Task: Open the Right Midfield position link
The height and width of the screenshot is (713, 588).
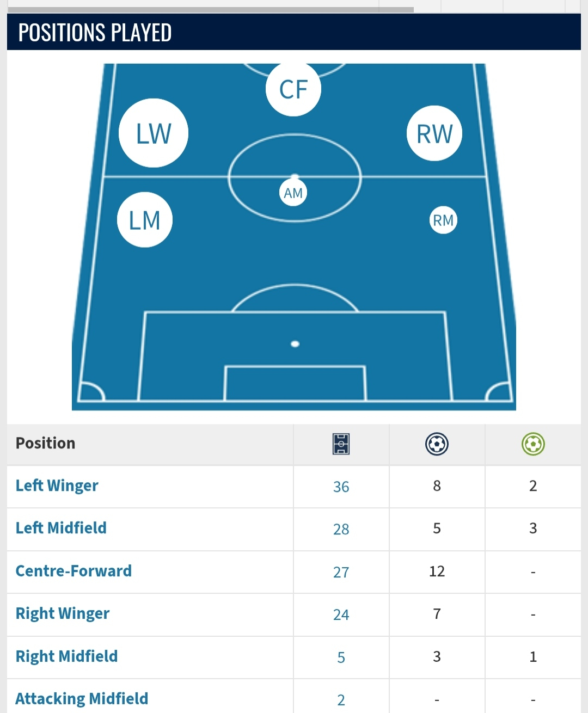Action: coord(66,656)
